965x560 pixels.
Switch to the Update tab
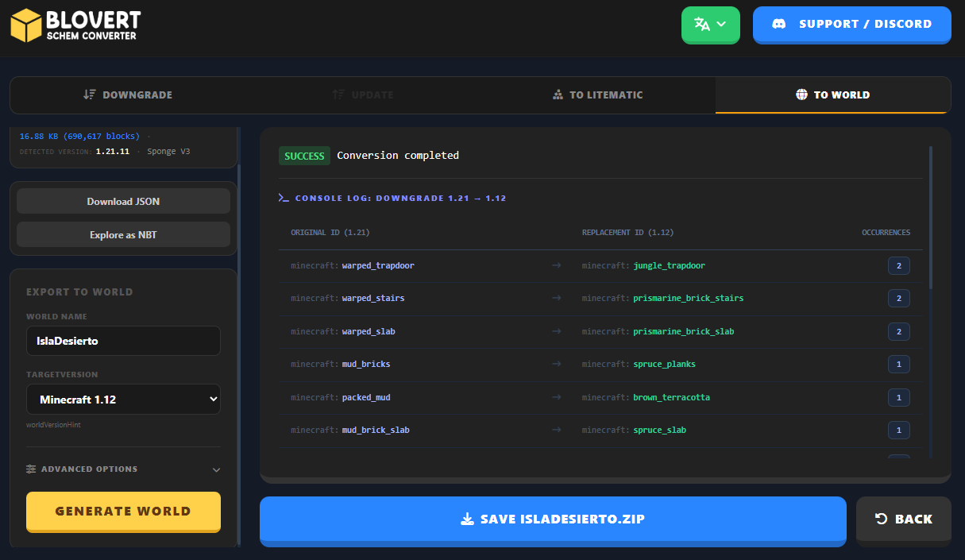(x=362, y=95)
